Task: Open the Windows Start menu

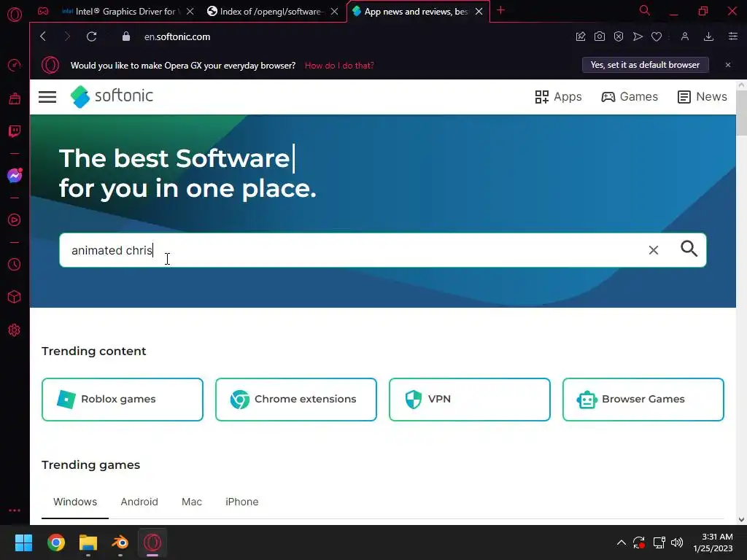Action: (x=23, y=542)
